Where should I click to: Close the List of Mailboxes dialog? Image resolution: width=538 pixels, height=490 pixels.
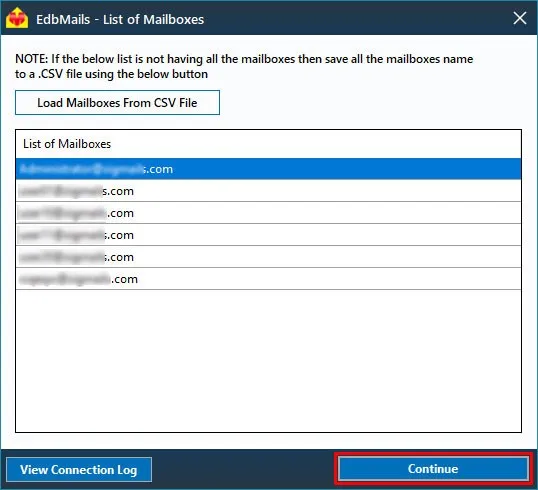click(520, 18)
